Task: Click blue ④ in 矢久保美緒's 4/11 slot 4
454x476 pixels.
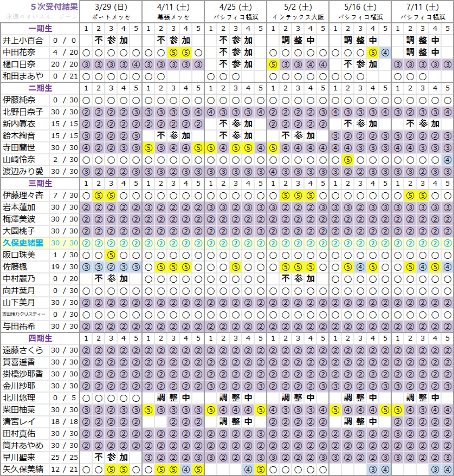Action: [186, 470]
